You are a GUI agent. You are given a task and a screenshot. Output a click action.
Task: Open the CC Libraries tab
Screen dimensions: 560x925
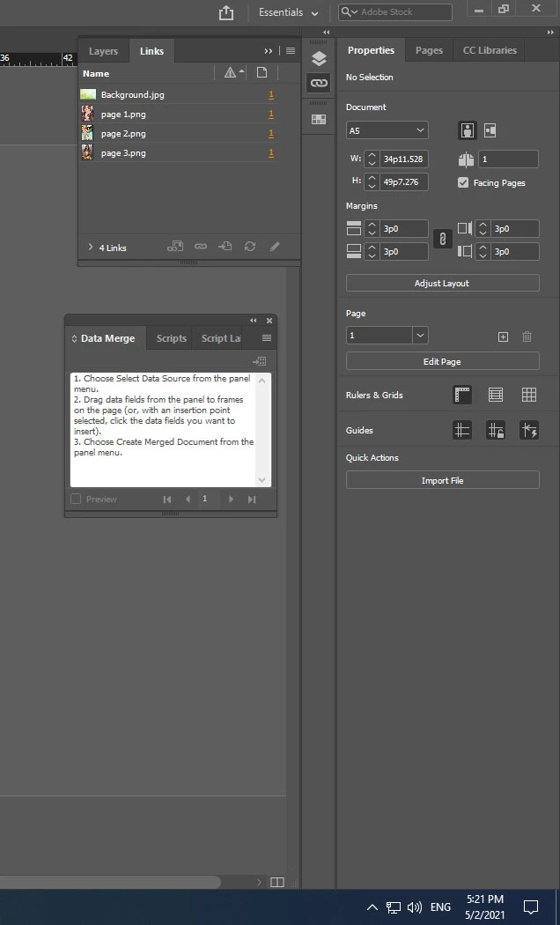click(490, 50)
